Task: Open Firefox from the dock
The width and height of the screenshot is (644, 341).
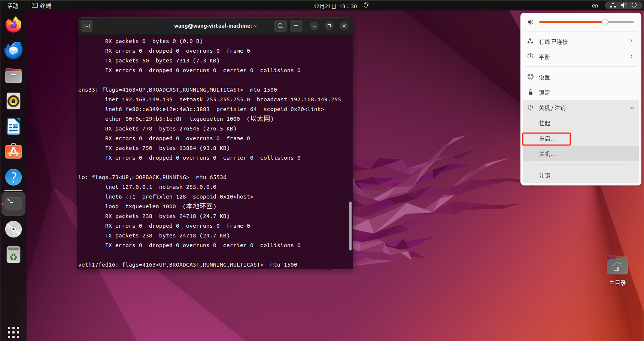Action: click(13, 25)
